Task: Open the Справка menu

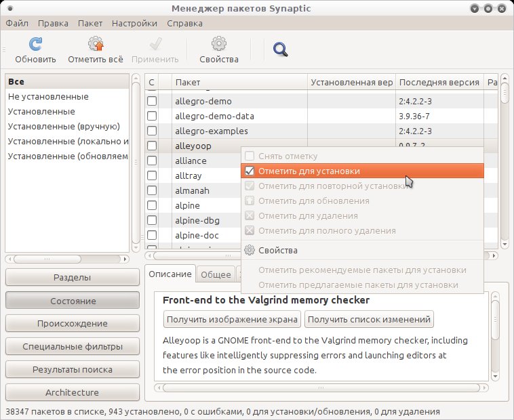Action: [x=184, y=24]
